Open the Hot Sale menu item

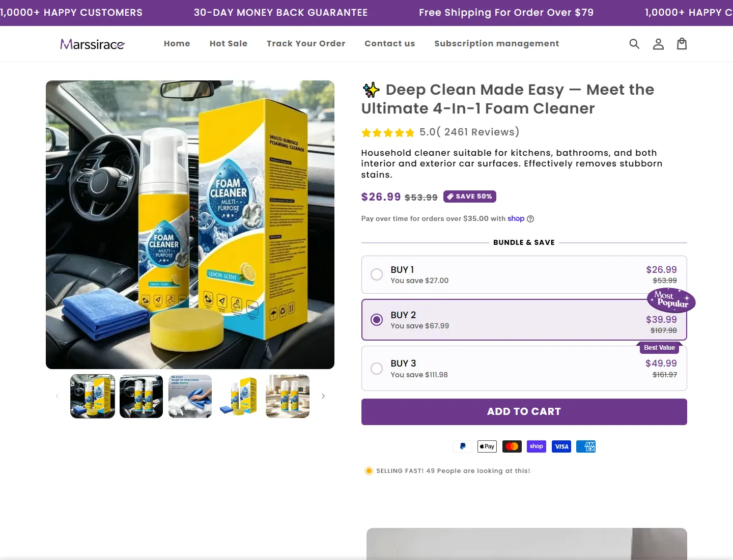click(x=229, y=44)
